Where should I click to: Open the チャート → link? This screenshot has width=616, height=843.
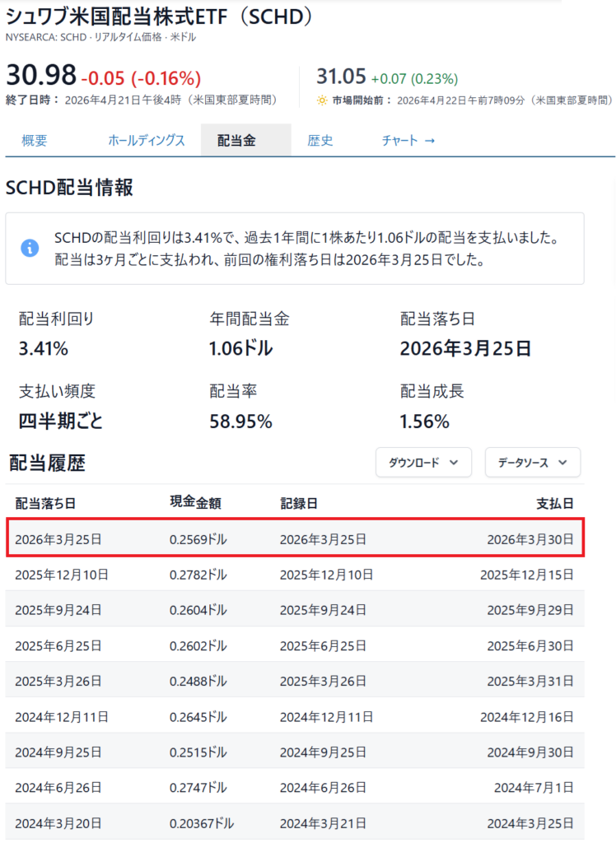pyautogui.click(x=408, y=141)
